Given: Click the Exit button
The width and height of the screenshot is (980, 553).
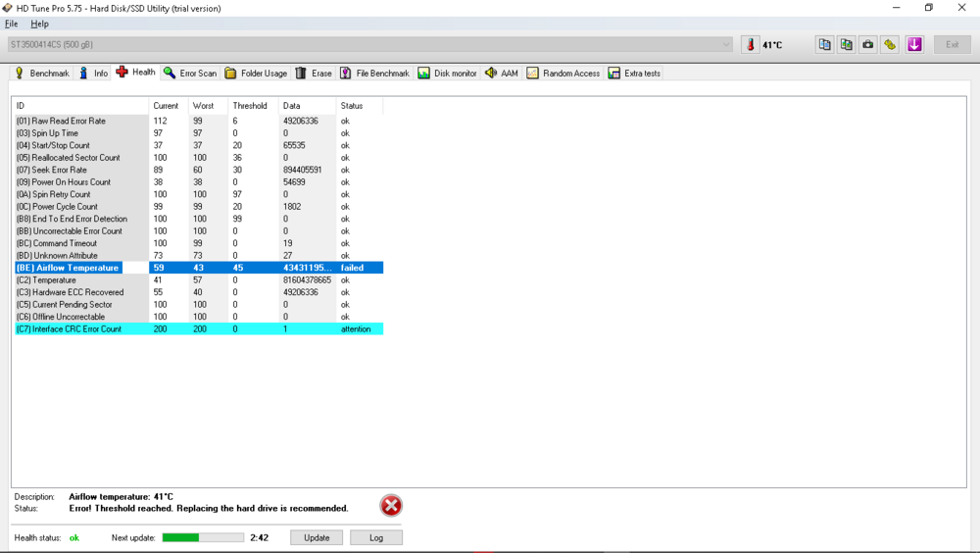Looking at the screenshot, I should pyautogui.click(x=952, y=44).
